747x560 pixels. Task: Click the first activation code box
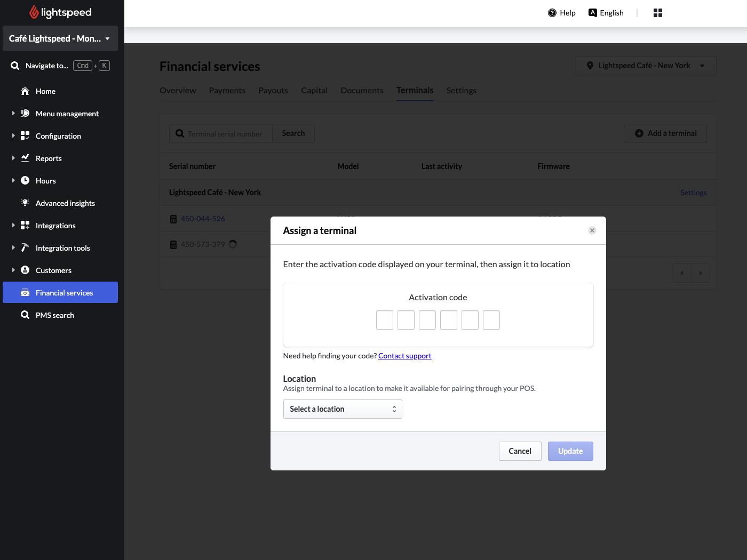pyautogui.click(x=385, y=320)
